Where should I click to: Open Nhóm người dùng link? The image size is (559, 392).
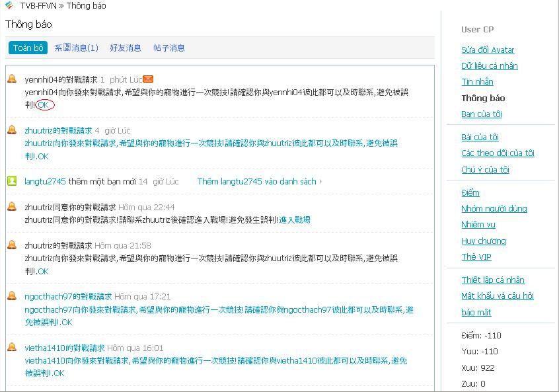(494, 208)
